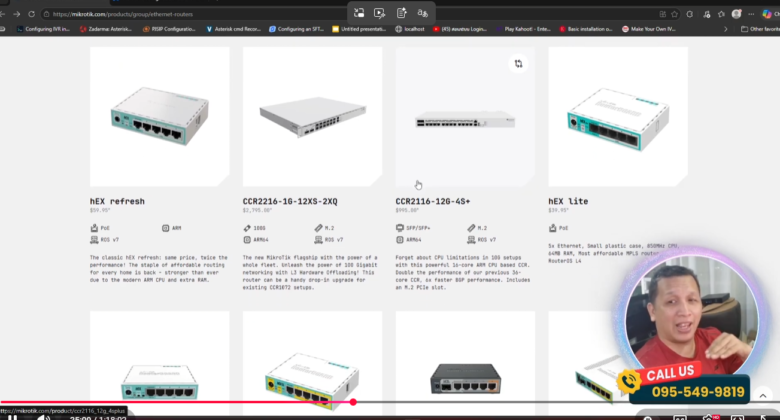The height and width of the screenshot is (420, 780).
Task: Open the CCR2116-12G-4S+ product image
Action: [465, 117]
